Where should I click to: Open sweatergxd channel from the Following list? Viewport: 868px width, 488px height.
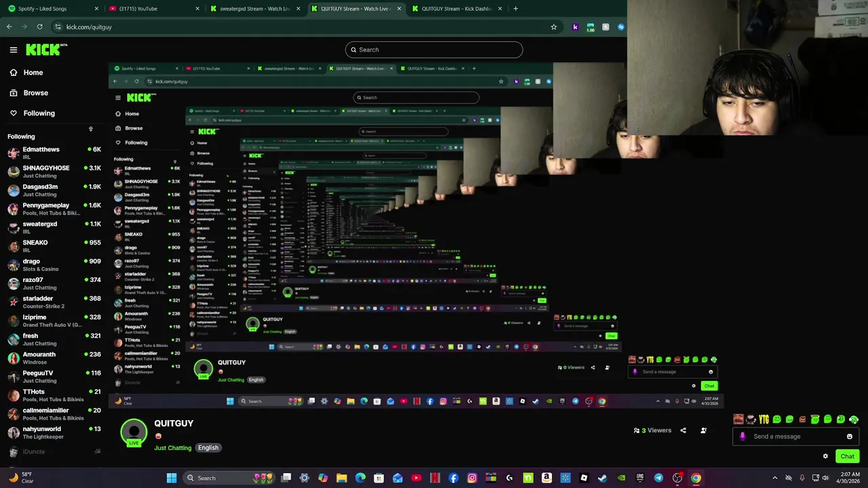coord(54,227)
